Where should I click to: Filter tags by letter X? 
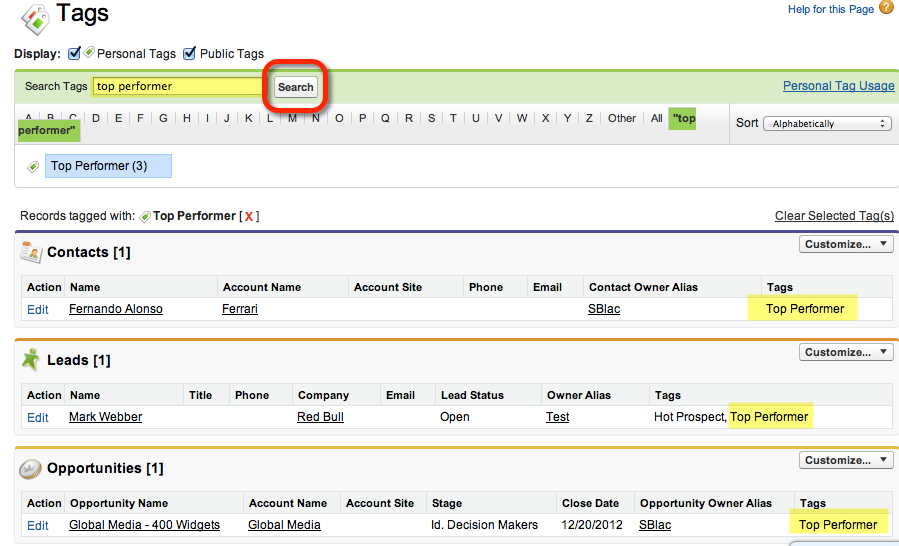[x=545, y=118]
